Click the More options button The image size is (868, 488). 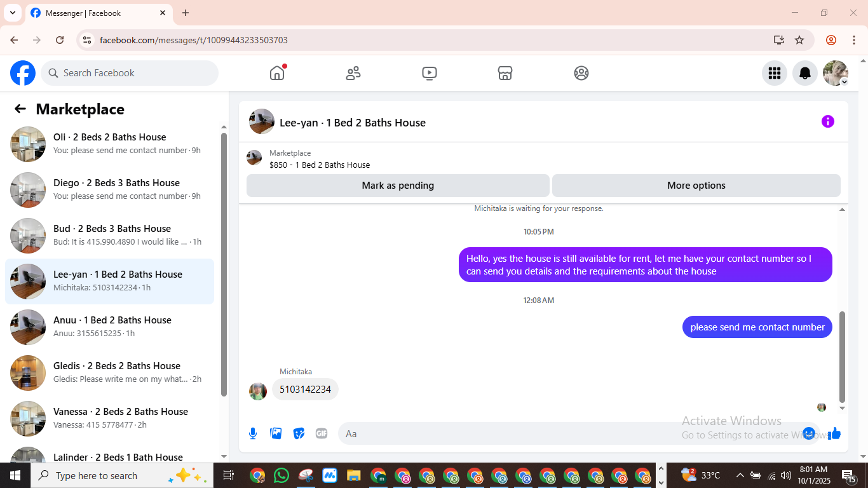696,186
